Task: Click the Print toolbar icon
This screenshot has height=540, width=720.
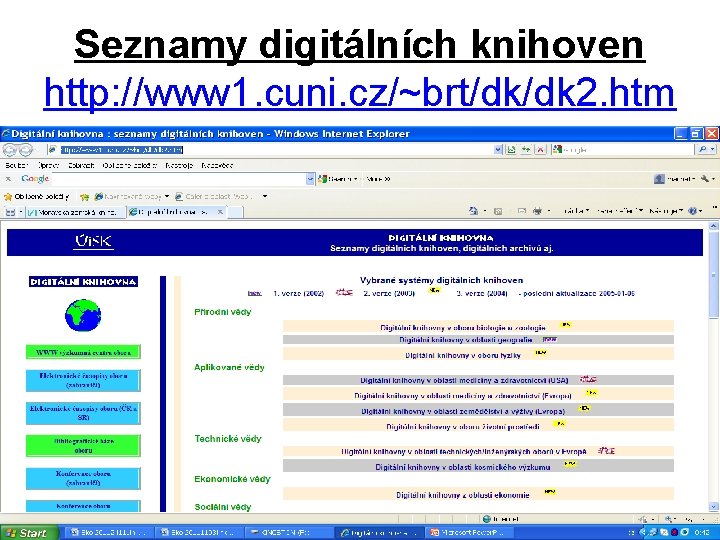Action: [x=537, y=211]
